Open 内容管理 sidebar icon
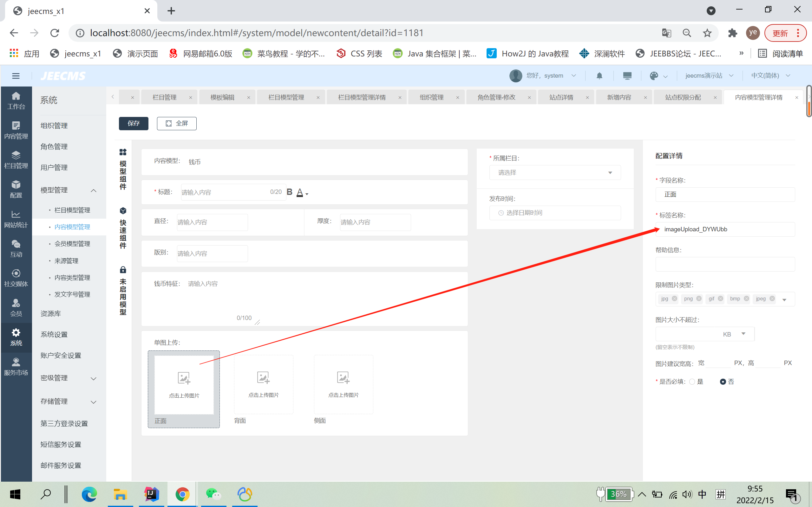Image resolution: width=812 pixels, height=507 pixels. pyautogui.click(x=16, y=130)
